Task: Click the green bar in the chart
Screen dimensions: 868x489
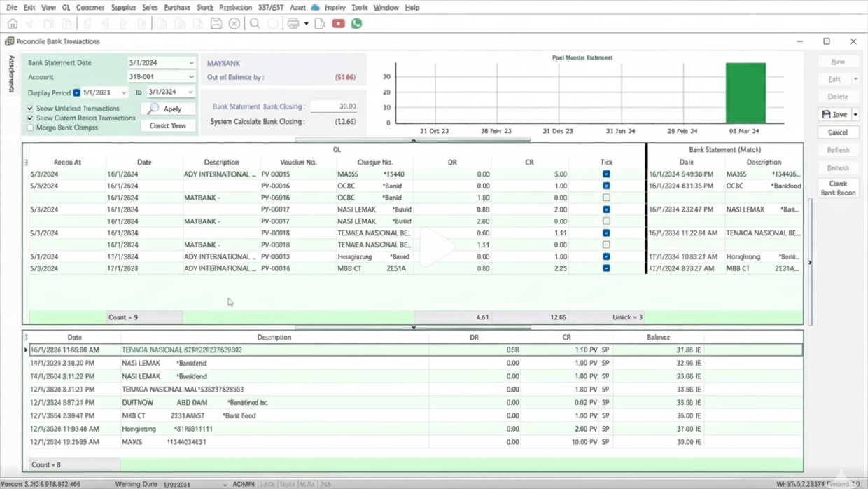Action: pyautogui.click(x=745, y=93)
